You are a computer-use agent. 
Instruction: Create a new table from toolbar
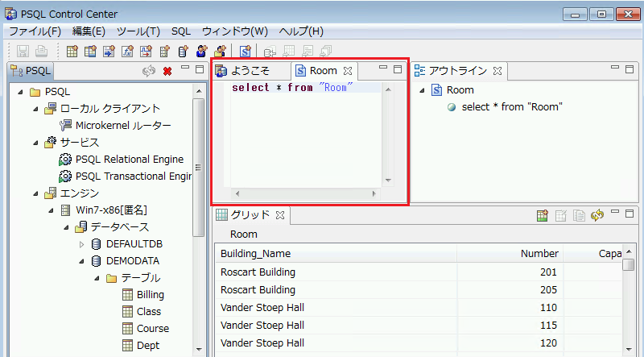(x=72, y=52)
